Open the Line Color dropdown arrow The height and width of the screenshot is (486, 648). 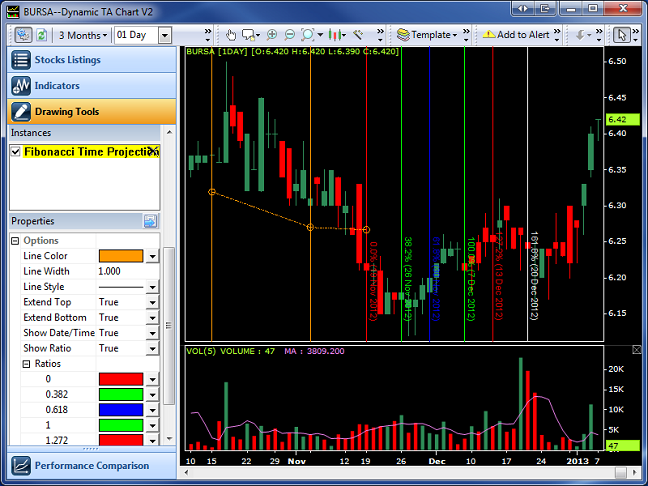tap(152, 256)
